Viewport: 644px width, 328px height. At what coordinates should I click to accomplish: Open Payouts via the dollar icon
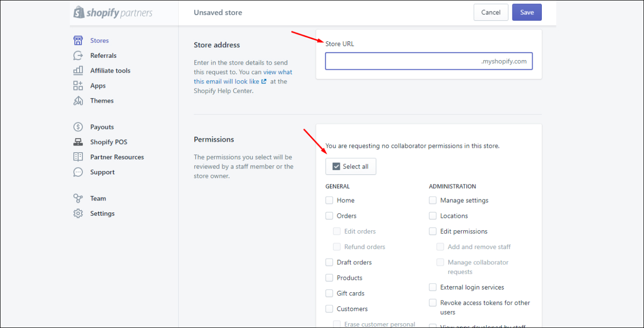78,127
